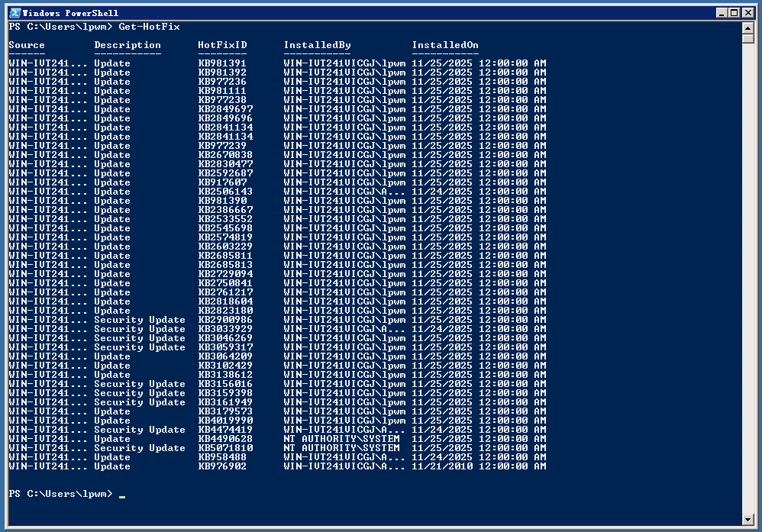The image size is (762, 532).
Task: Minimize the Windows PowerShell window
Action: coord(722,13)
